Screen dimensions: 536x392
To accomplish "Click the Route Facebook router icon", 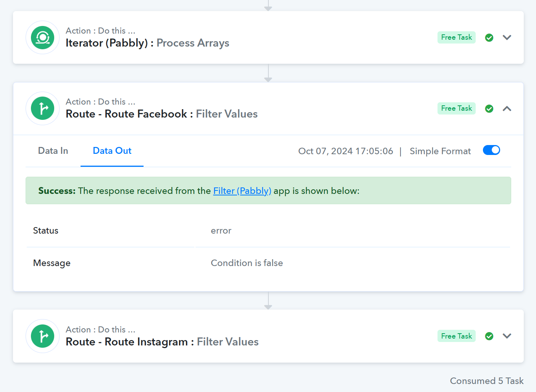I will pyautogui.click(x=42, y=108).
